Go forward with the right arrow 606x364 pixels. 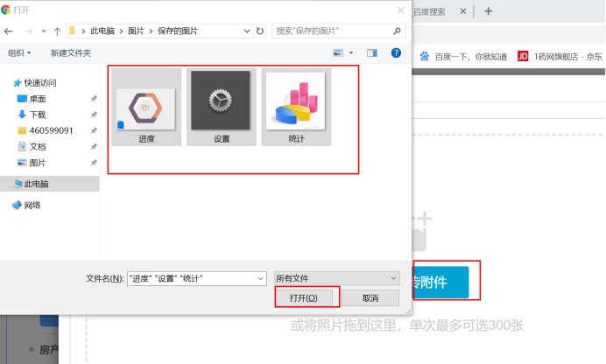(28, 31)
